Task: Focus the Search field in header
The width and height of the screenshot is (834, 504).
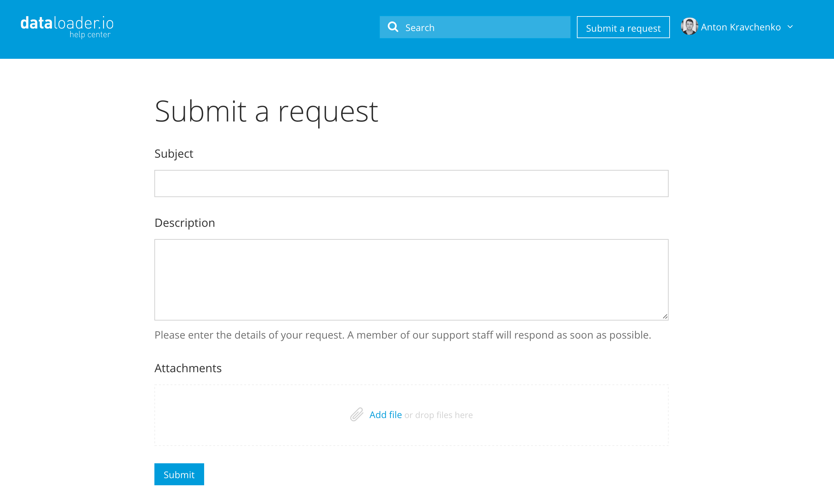Action: click(475, 27)
